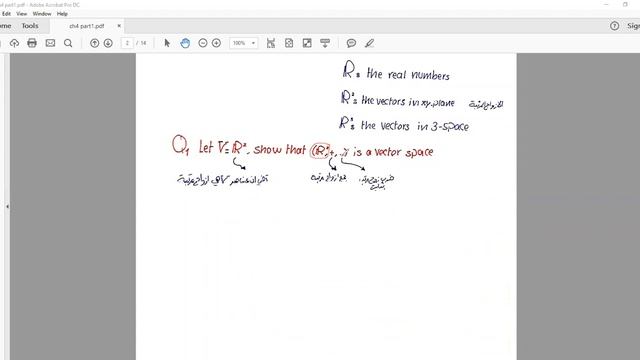Screen dimensions: 640x360
Task: Fit one full page to window
Action: [x=289, y=43]
